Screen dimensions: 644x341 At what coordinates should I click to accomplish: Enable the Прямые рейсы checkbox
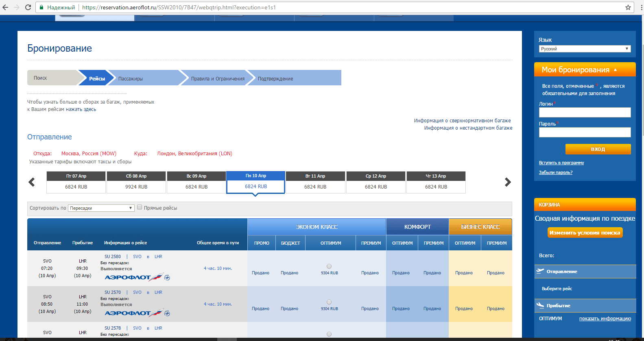point(140,207)
